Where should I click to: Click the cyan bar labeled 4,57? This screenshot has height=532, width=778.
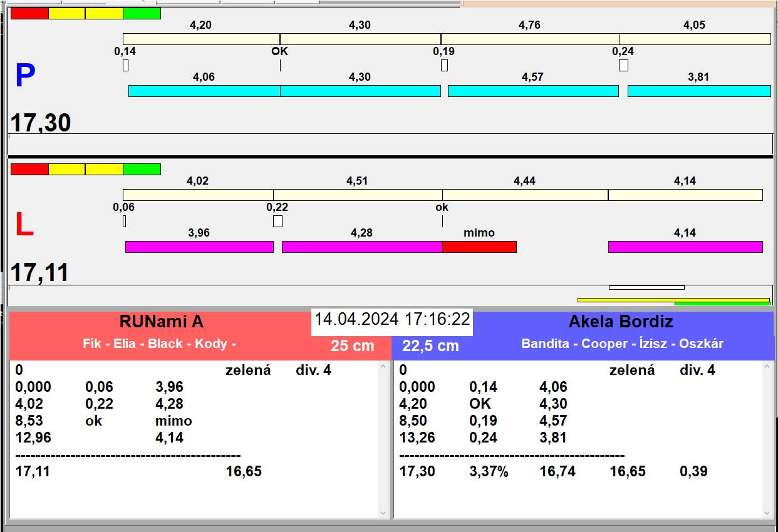[533, 91]
